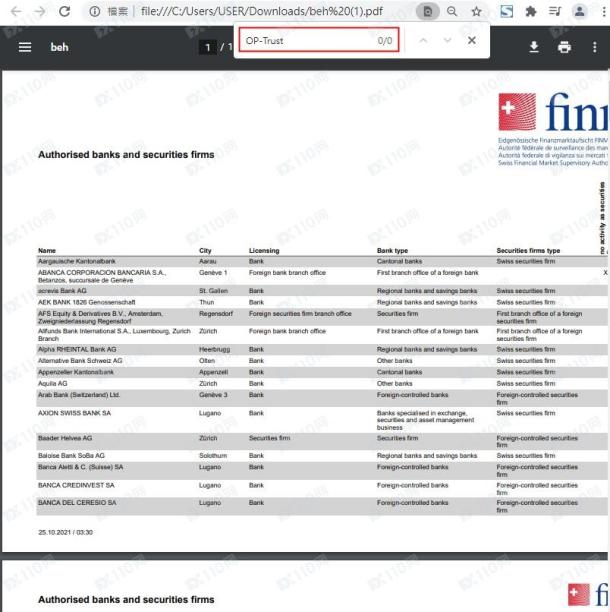Click the 'Securities firms type' column header
610x612 pixels.
tap(528, 251)
